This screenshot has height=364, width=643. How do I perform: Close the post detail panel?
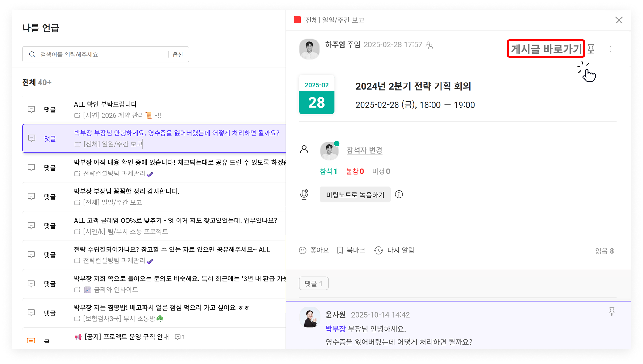click(619, 20)
